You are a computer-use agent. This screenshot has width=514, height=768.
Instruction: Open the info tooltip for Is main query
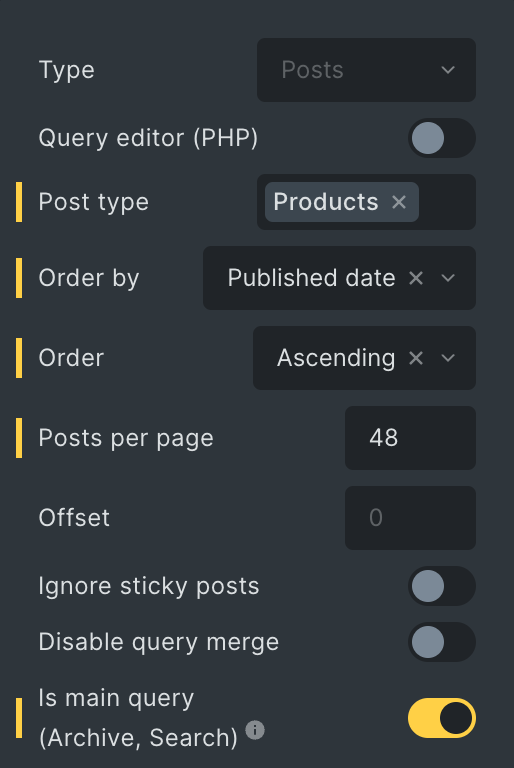click(x=255, y=730)
